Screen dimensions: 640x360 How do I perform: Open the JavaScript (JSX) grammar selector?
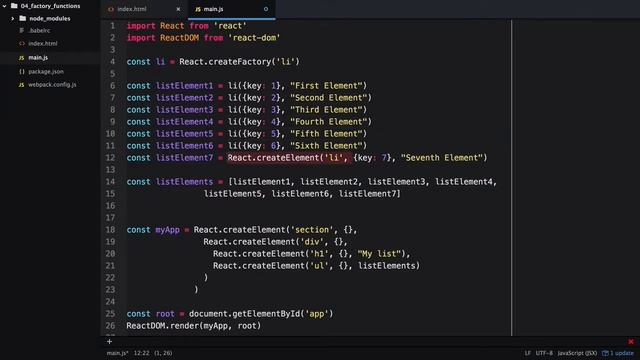coord(577,353)
